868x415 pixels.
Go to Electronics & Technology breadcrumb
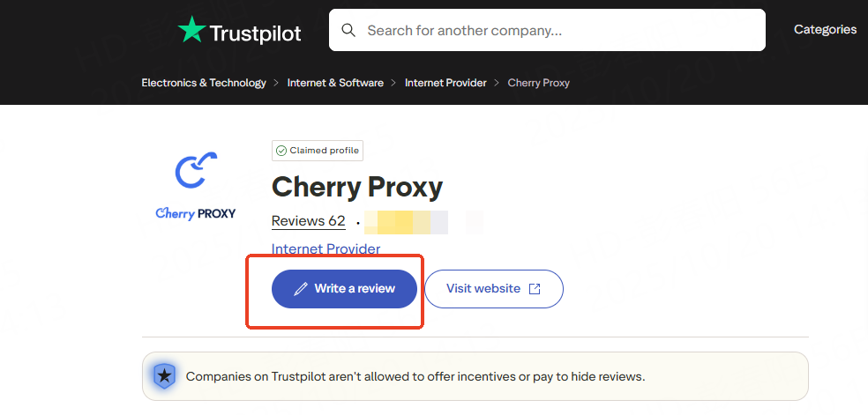pos(204,83)
